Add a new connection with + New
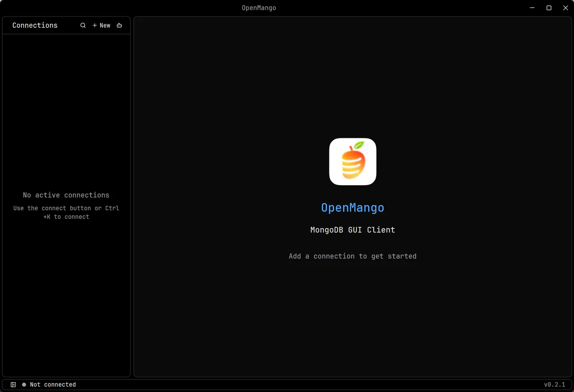The width and height of the screenshot is (574, 392). 101,26
